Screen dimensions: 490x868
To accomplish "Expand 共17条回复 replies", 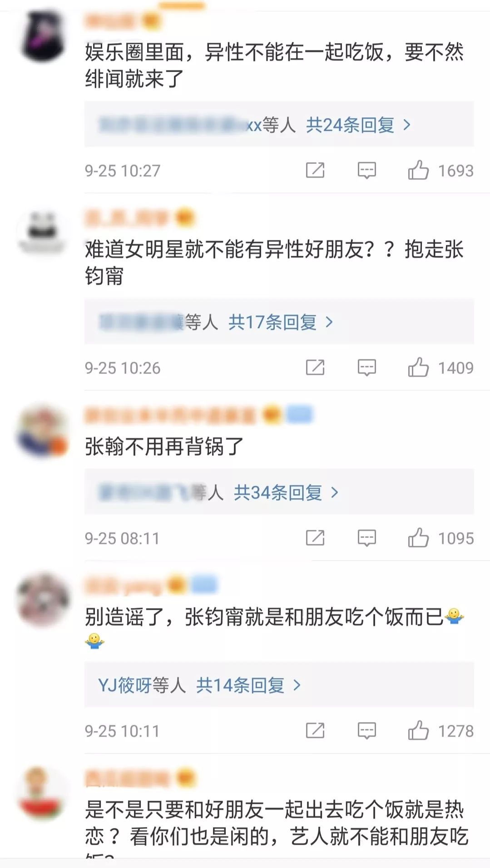I will click(x=280, y=322).
